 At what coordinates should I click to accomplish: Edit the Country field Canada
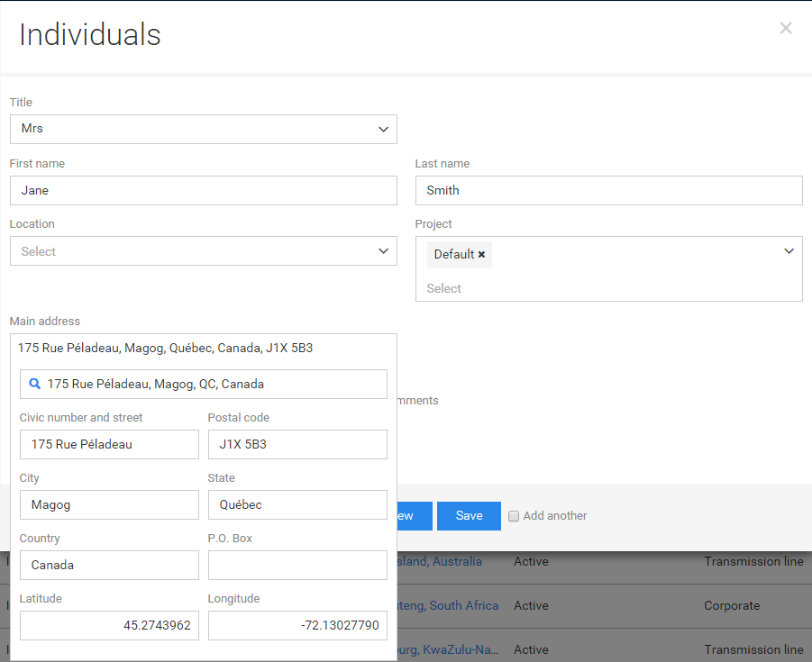pos(109,566)
